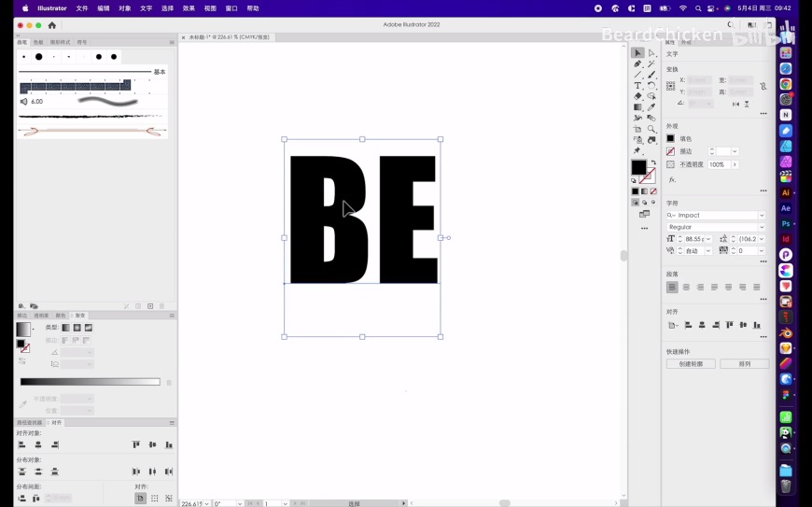
Task: Click the 创建轮廓 button
Action: coord(691,364)
